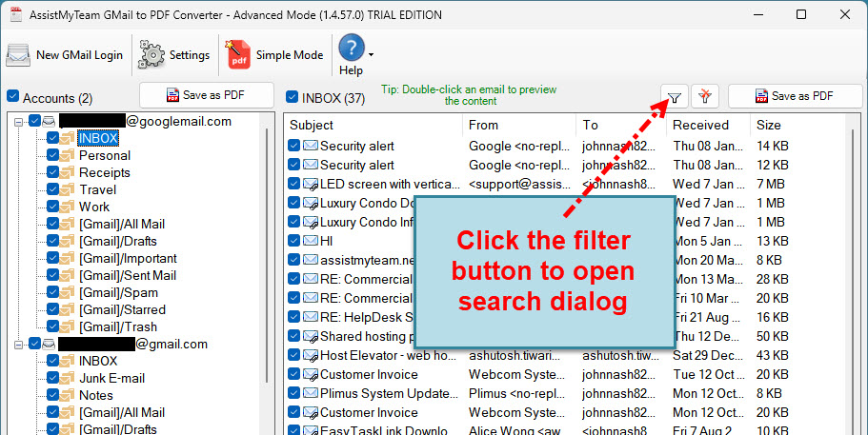
Task: Open Settings via the gears icon
Action: pyautogui.click(x=151, y=55)
